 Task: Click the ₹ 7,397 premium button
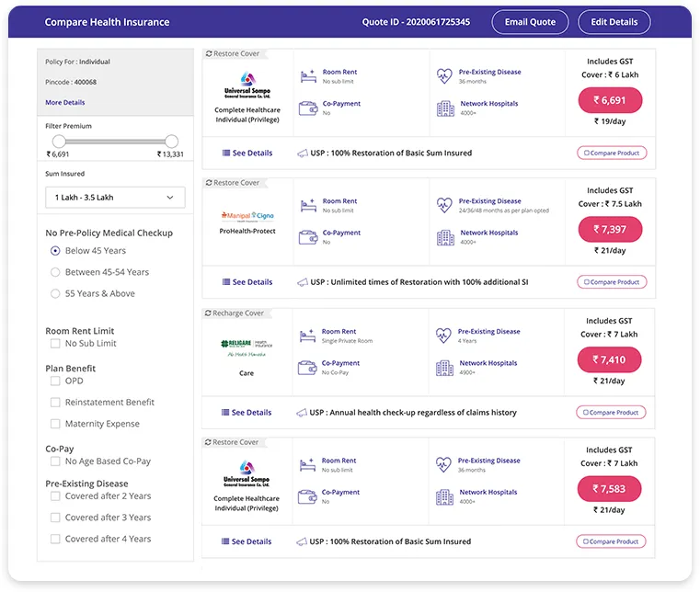[x=611, y=230]
